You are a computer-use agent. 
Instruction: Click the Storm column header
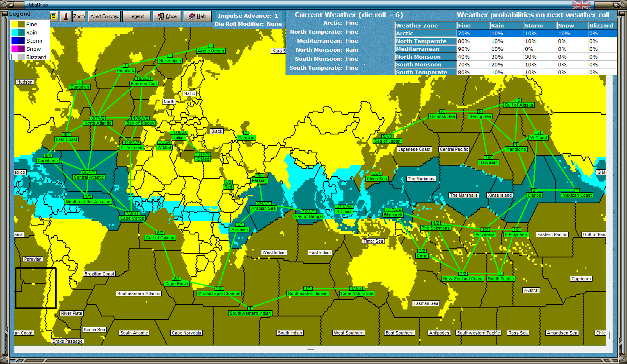[x=540, y=25]
